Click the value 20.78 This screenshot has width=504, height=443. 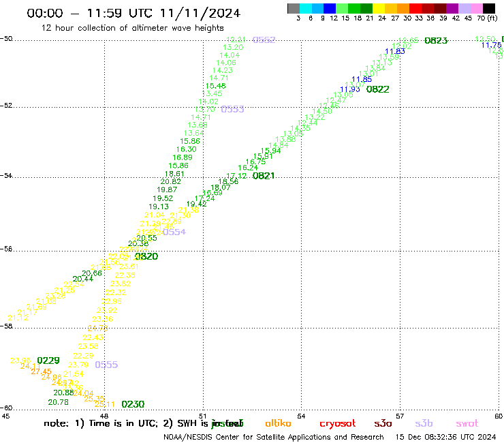pos(58,402)
